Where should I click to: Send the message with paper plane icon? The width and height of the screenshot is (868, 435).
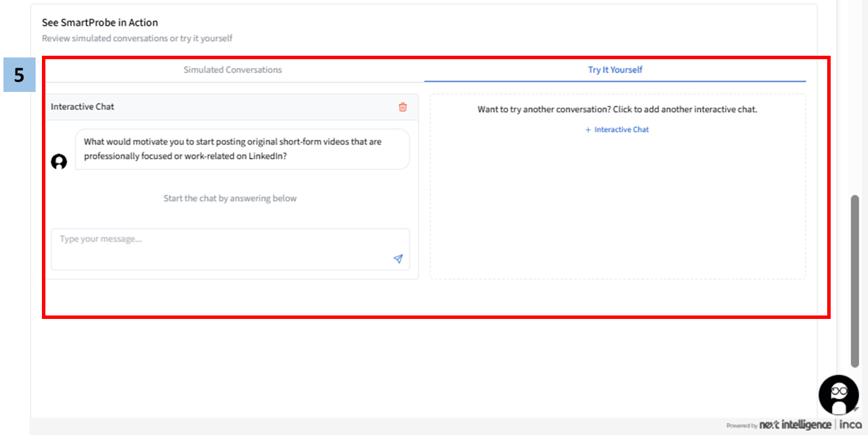coord(398,259)
